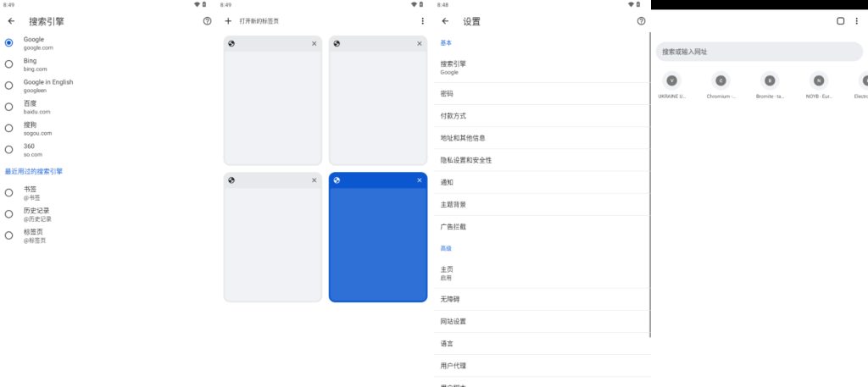Focus the 搜索或输入网址 address box
Viewport: 868px width, 387px height.
coord(759,52)
